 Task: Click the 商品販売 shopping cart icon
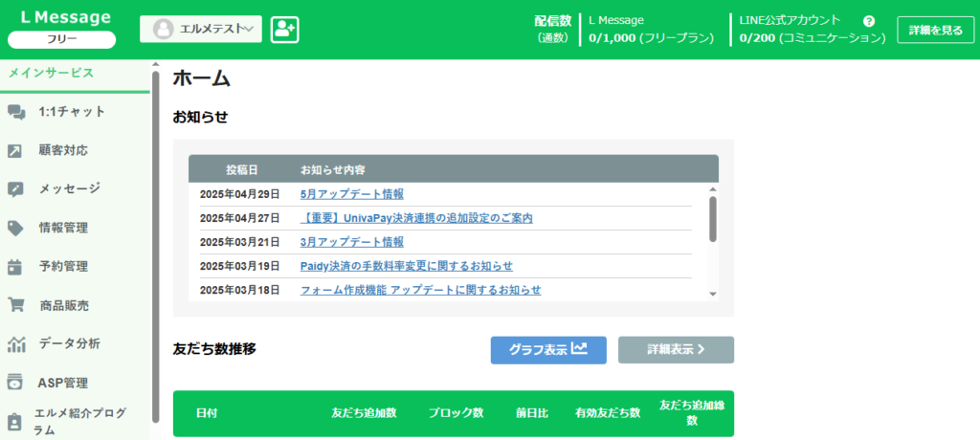click(x=15, y=306)
